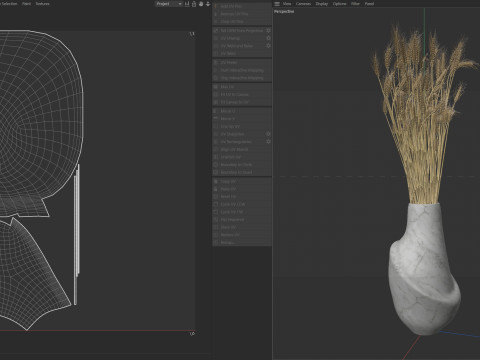480x360 pixels.
Task: Open the Paint menu in UV editor
Action: 26,4
